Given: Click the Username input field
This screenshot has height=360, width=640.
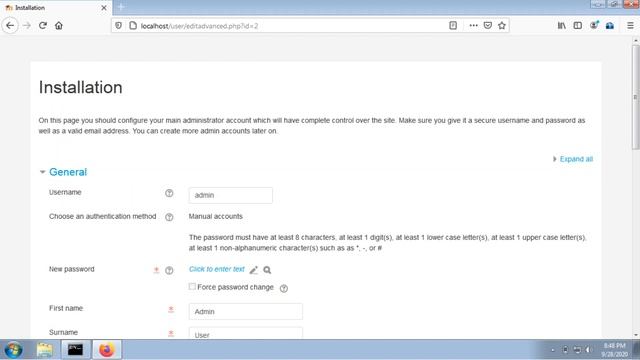Looking at the screenshot, I should [231, 195].
